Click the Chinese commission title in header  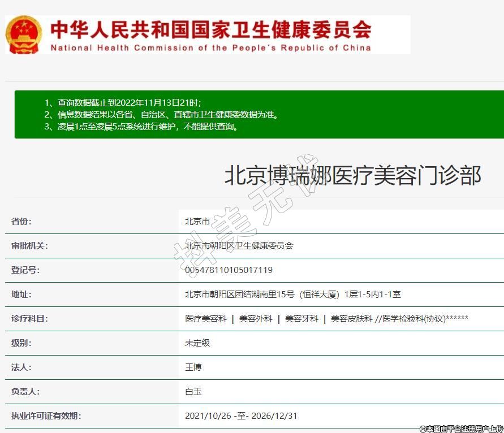(210, 29)
